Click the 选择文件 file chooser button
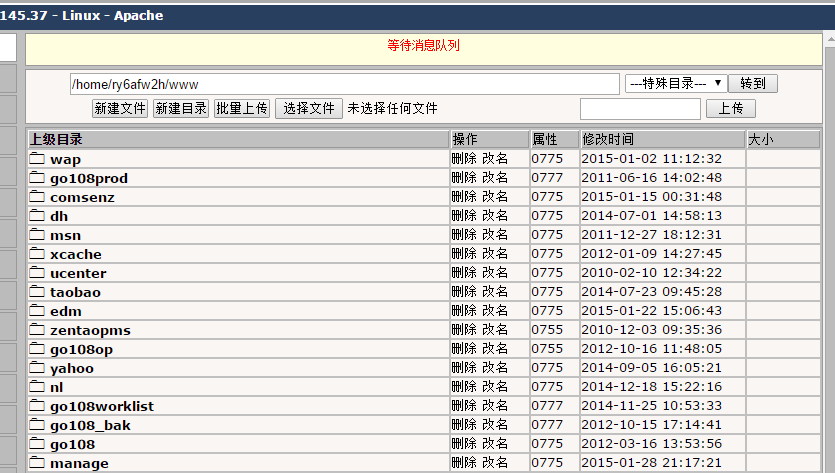This screenshot has width=835, height=473. click(x=309, y=109)
